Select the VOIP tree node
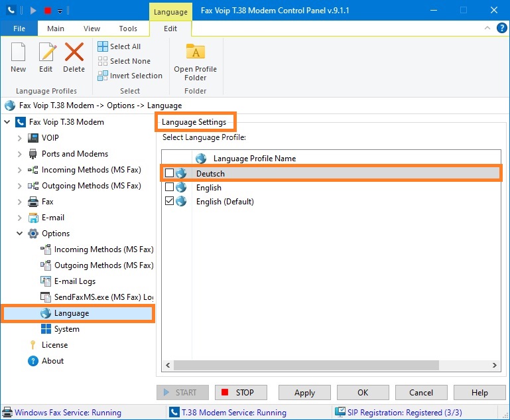The width and height of the screenshot is (510, 420). pos(50,137)
